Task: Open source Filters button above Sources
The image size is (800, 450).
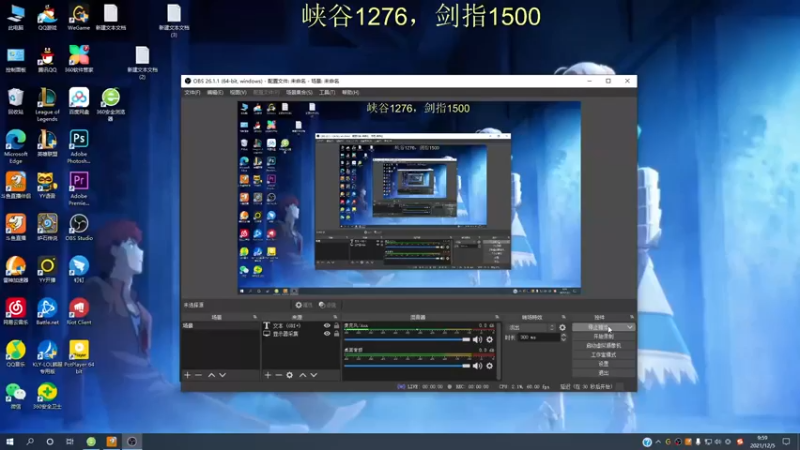Action: click(x=328, y=305)
